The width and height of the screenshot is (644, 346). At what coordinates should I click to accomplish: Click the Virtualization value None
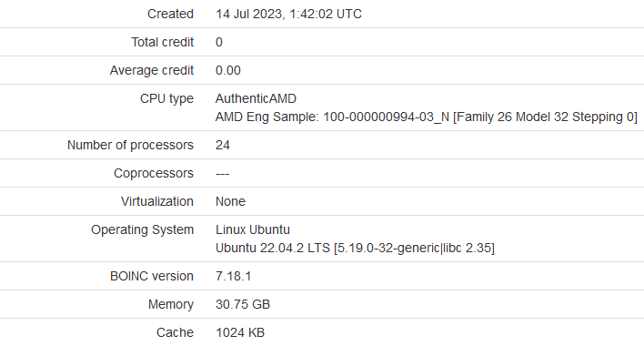230,201
